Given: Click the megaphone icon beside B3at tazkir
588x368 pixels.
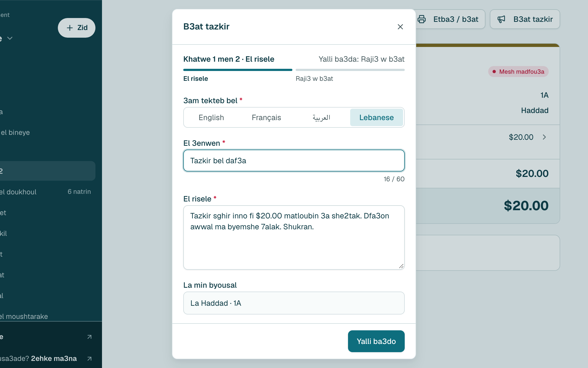Looking at the screenshot, I should pos(501,19).
